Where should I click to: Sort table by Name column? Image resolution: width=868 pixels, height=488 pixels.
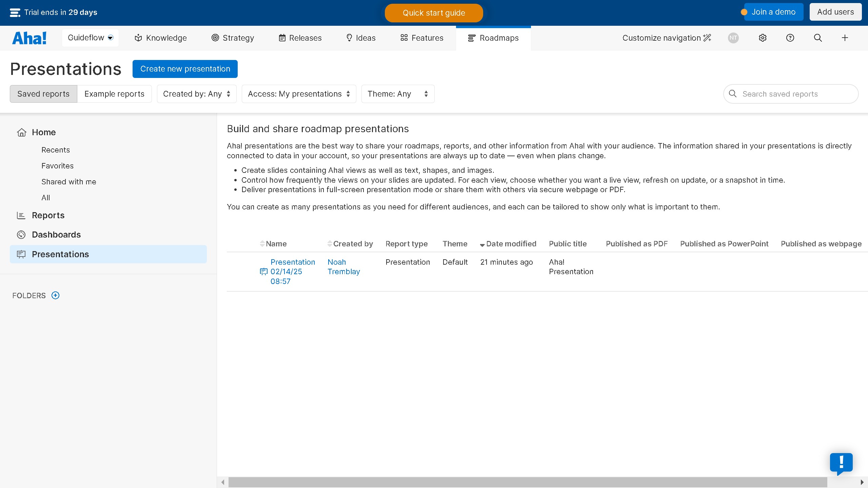coord(276,244)
